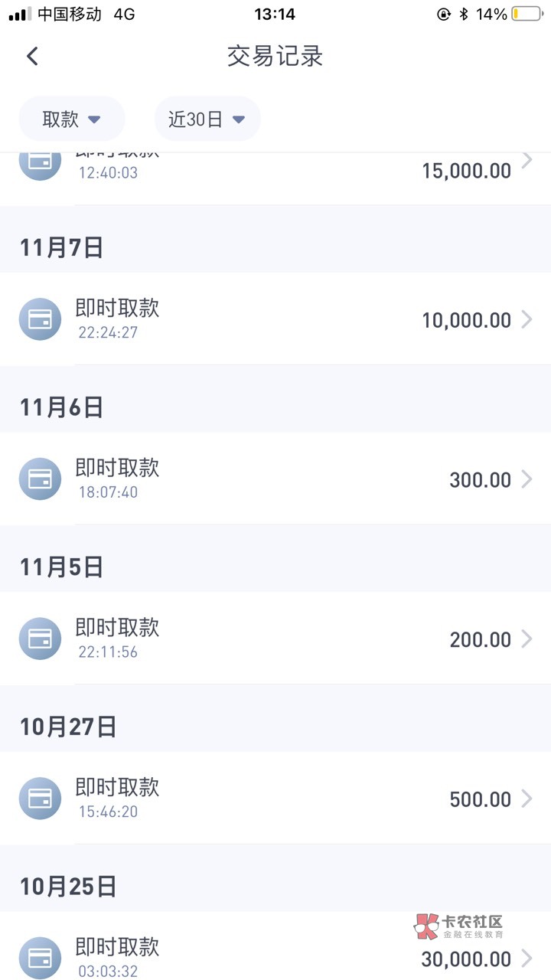Select the 30,000.00 withdrawal amount

pos(466,959)
